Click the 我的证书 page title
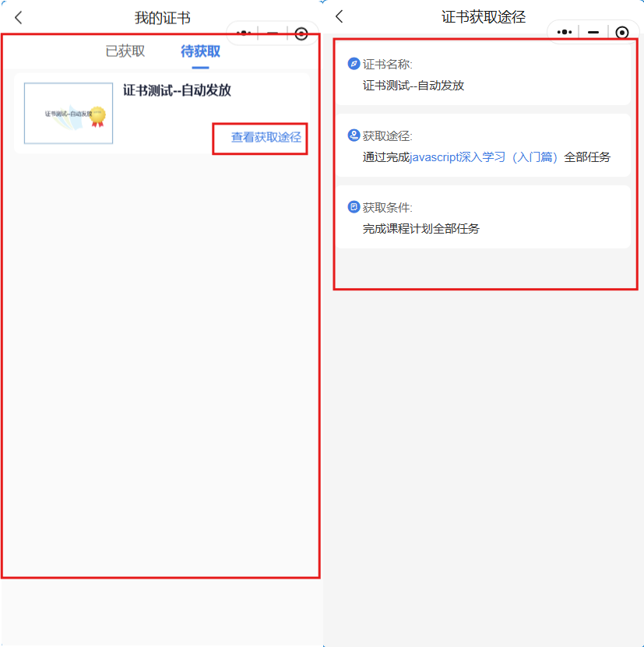Viewport: 644px width, 647px height. (162, 18)
